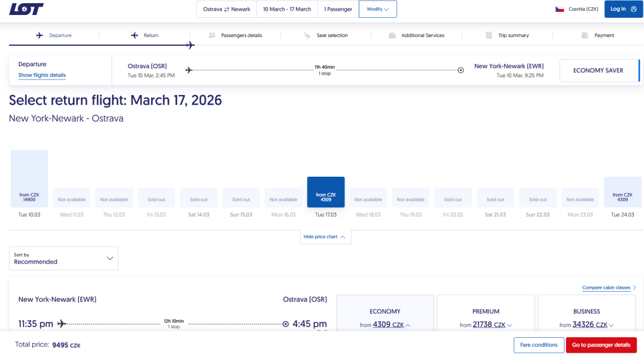Click the Departure step airplane icon

click(39, 35)
